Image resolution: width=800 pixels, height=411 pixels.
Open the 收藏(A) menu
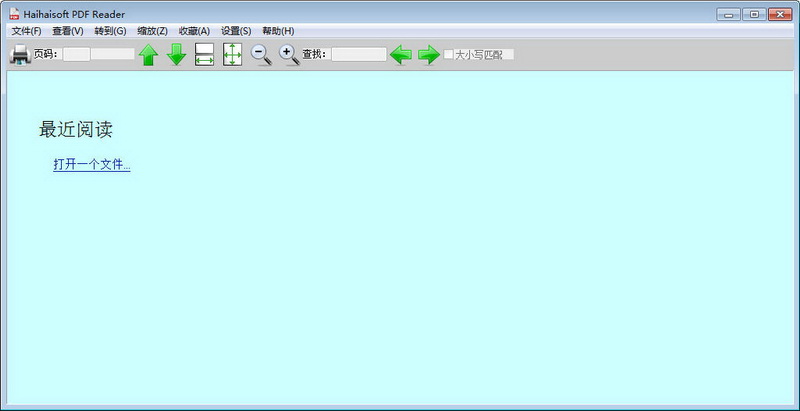click(194, 31)
